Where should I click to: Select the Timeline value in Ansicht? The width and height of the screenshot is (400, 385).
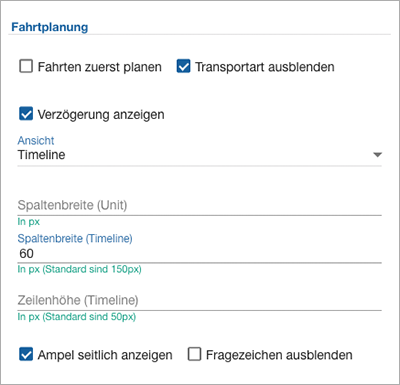pos(41,155)
